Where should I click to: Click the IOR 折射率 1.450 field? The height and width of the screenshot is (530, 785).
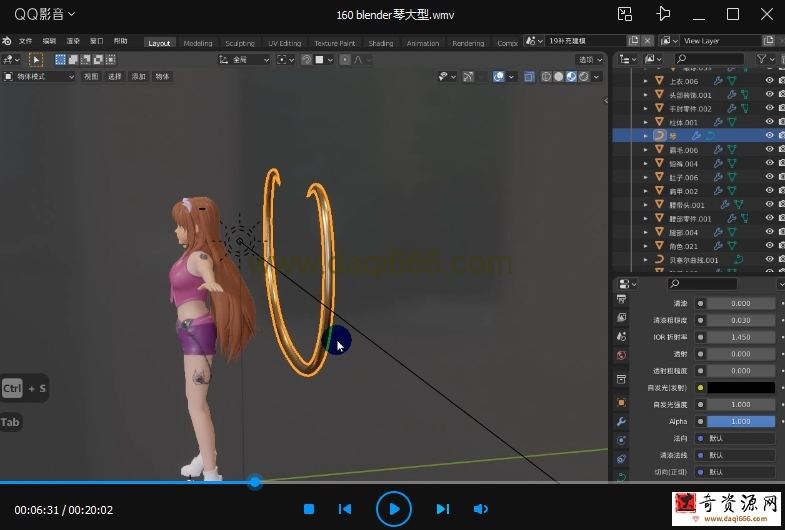[x=740, y=337]
